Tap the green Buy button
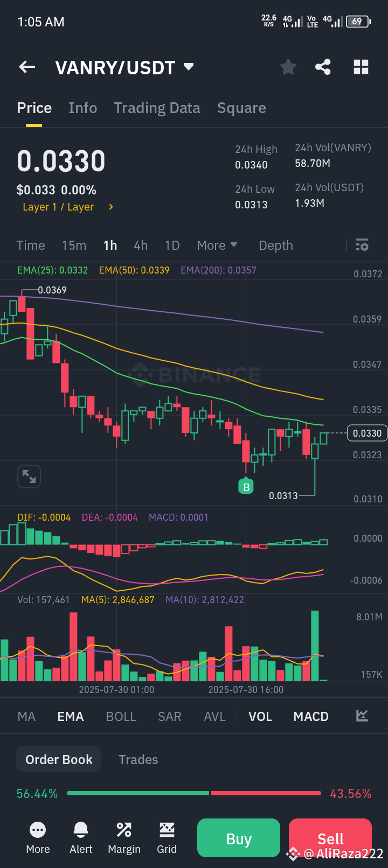388x868 pixels. coord(239,838)
